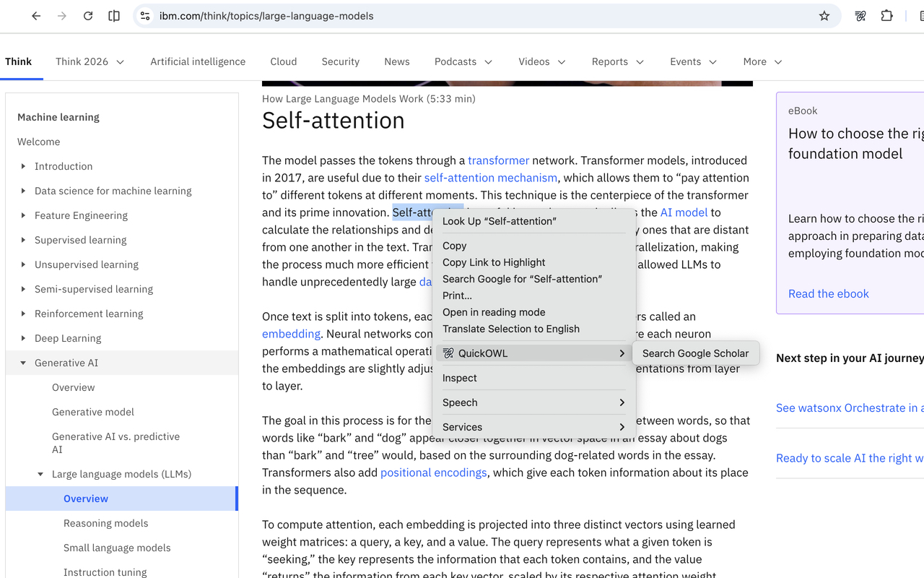Open Security nav item
This screenshot has height=578, width=924.
point(341,61)
